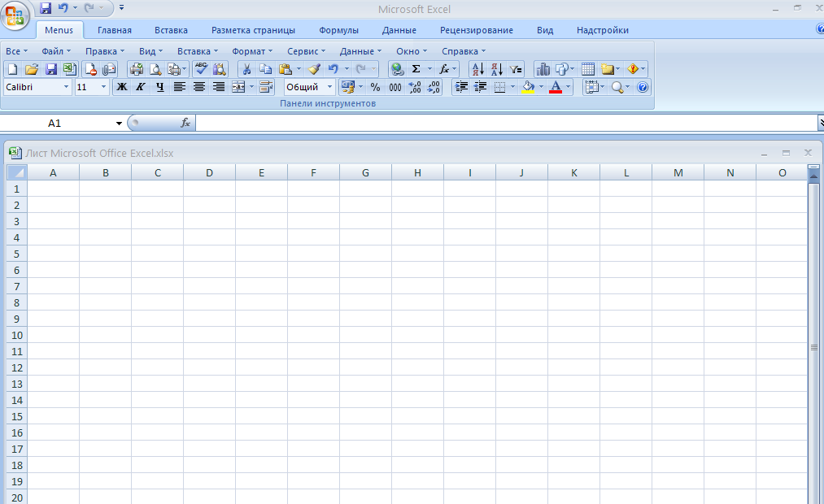Open the fill color dropdown arrow
Image resolution: width=824 pixels, height=504 pixels.
(541, 87)
